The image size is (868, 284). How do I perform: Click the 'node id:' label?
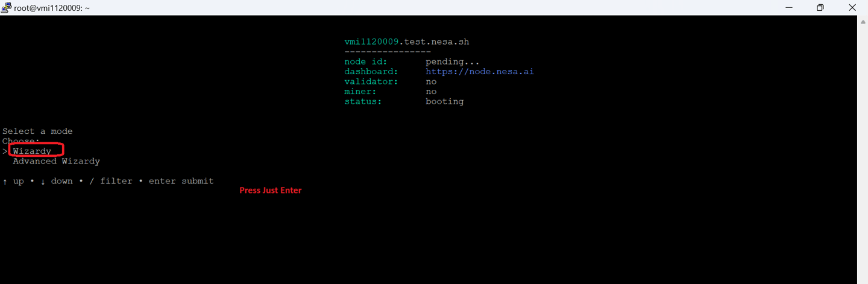pyautogui.click(x=366, y=62)
